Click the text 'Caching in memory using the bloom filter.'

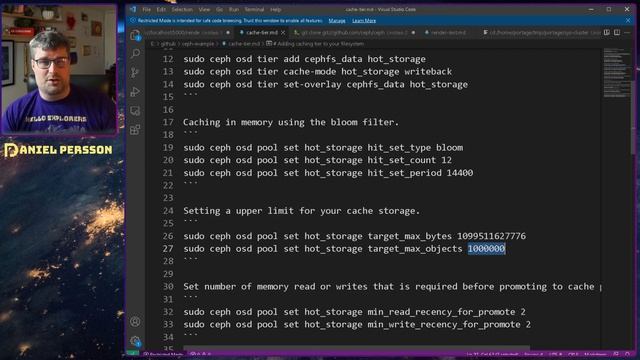(291, 122)
